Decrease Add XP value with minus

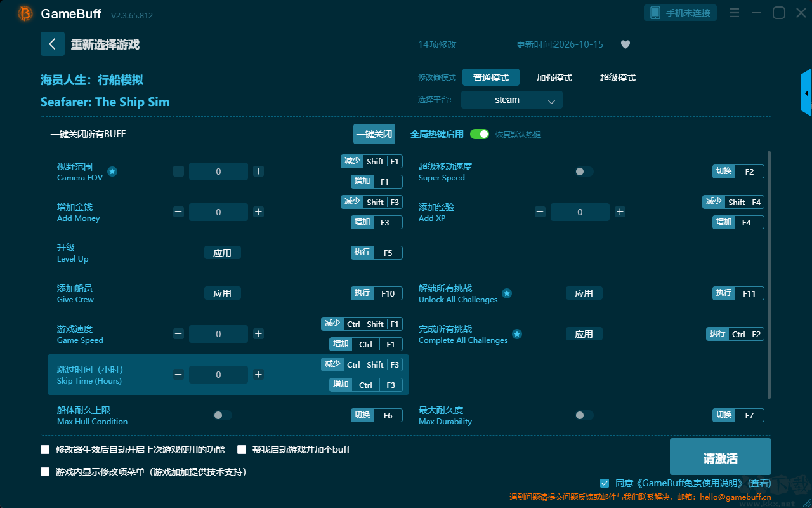[540, 212]
